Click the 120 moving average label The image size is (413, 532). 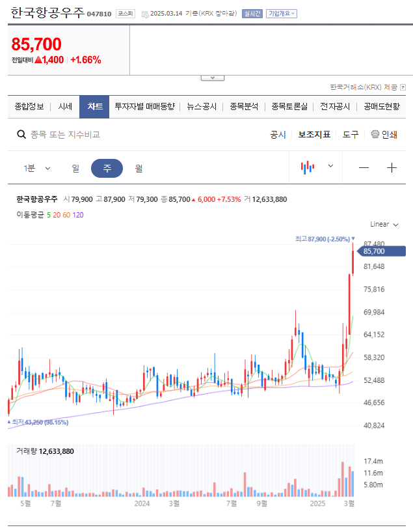78,215
